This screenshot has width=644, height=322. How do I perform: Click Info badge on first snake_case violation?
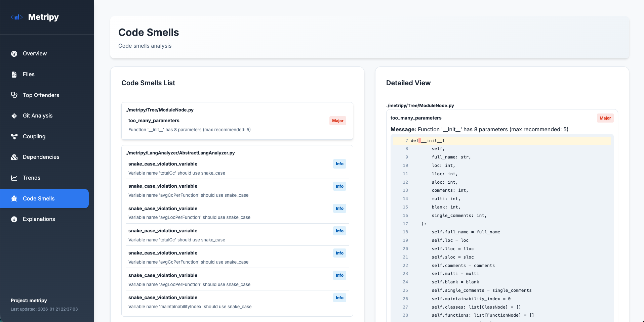tap(339, 164)
